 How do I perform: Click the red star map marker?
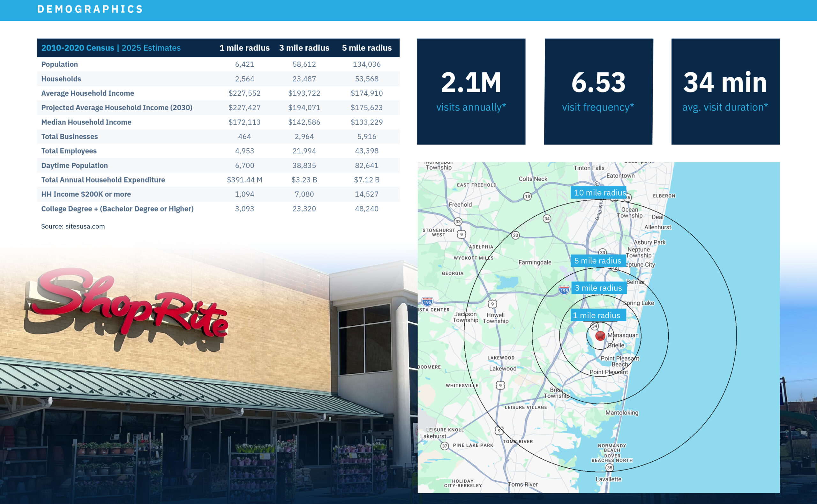(x=600, y=336)
